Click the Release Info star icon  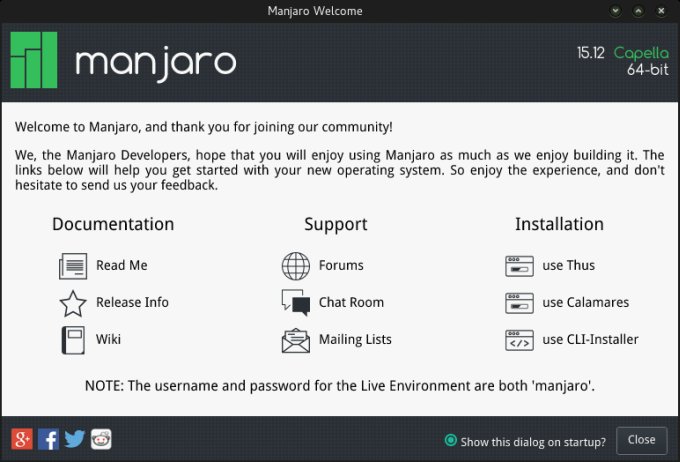pos(73,303)
